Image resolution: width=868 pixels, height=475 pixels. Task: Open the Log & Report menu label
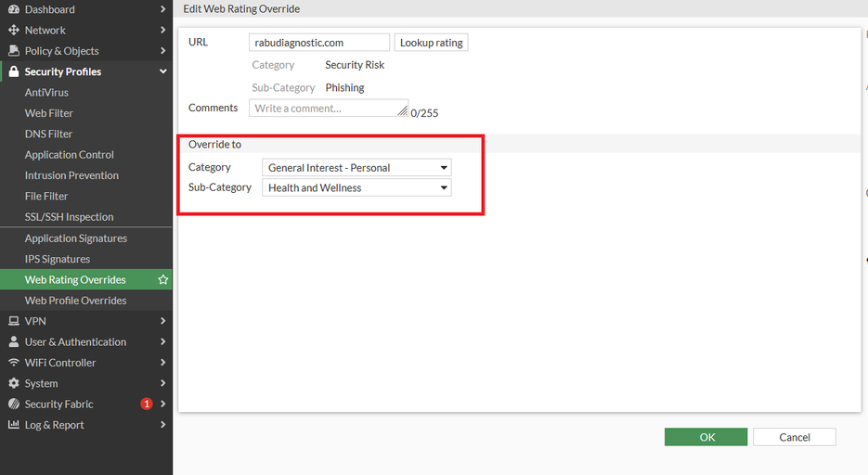(x=54, y=425)
